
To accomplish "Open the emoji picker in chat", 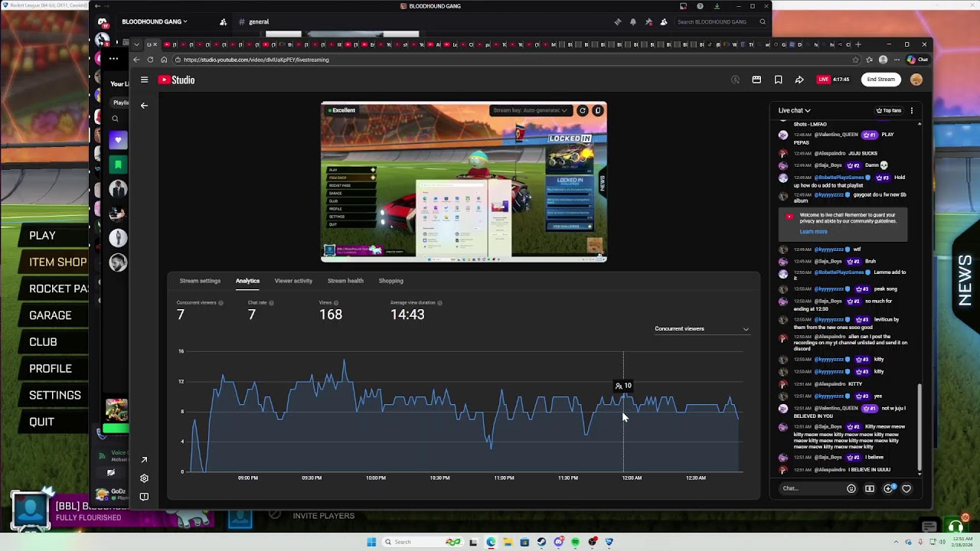I will pyautogui.click(x=851, y=488).
